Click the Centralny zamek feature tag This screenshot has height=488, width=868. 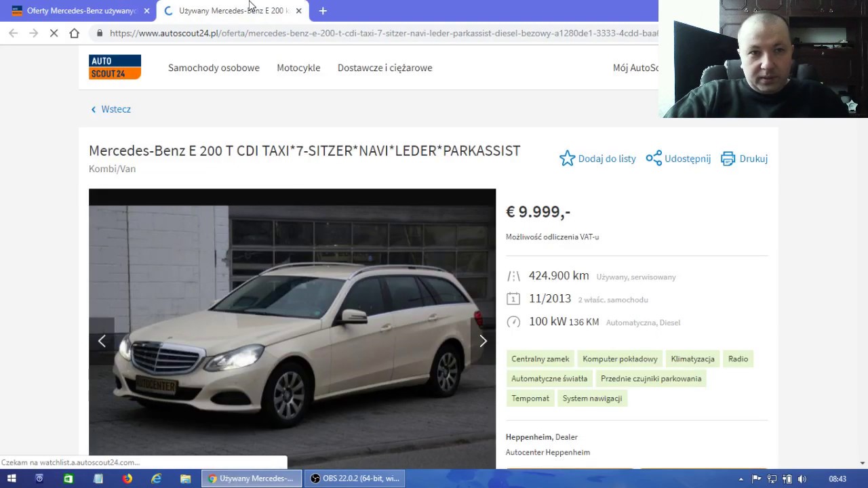click(540, 359)
